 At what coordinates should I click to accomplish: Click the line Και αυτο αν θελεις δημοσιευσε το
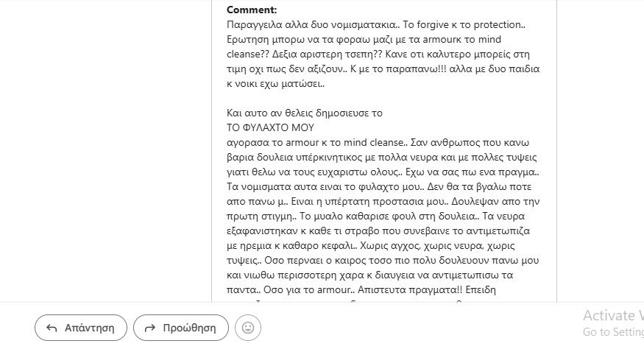[x=305, y=113]
